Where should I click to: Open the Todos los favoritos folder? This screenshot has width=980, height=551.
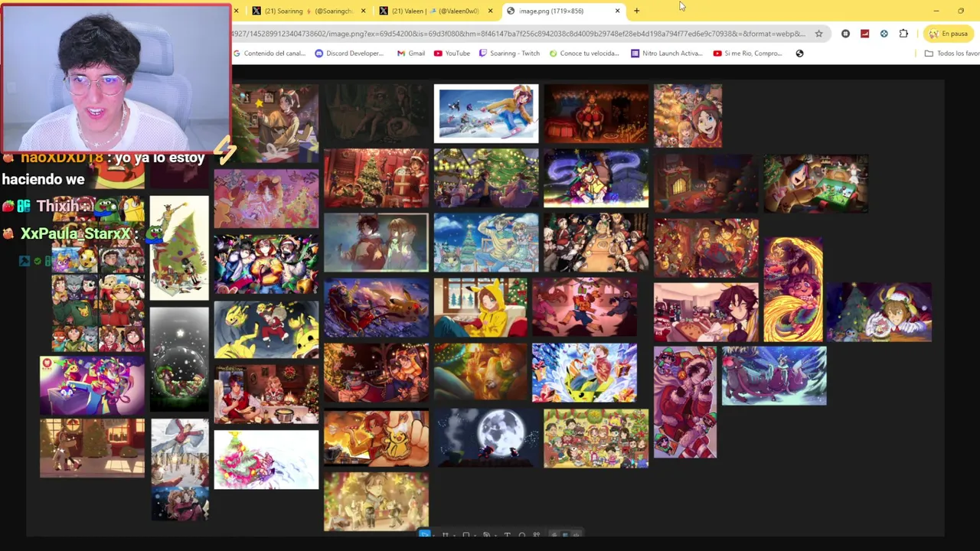[x=952, y=54]
